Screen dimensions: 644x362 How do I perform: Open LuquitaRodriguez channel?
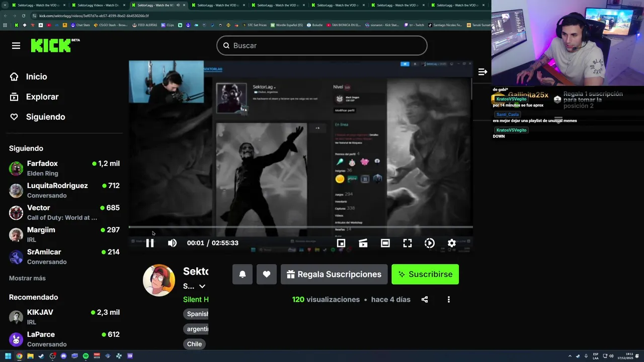(64, 191)
